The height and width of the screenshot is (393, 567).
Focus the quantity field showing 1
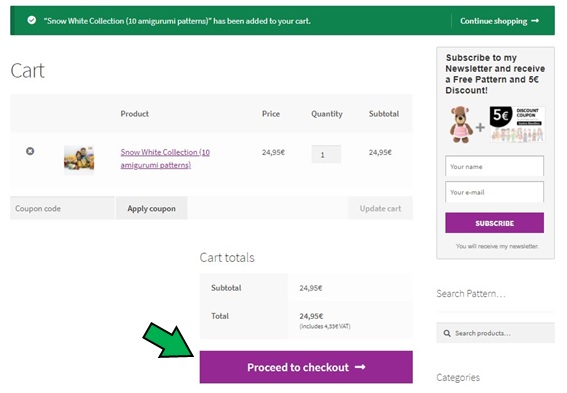click(326, 154)
